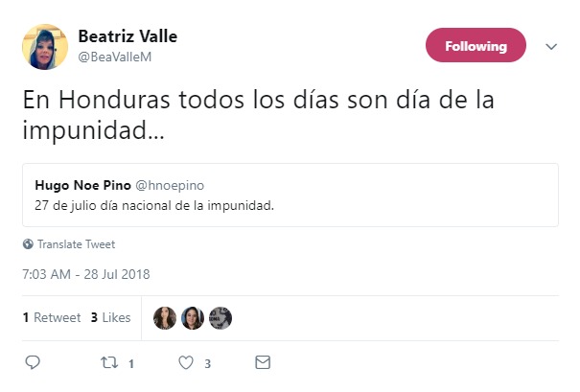The image size is (580, 392).
Task: Like the tweet with the heart icon
Action: click(187, 362)
